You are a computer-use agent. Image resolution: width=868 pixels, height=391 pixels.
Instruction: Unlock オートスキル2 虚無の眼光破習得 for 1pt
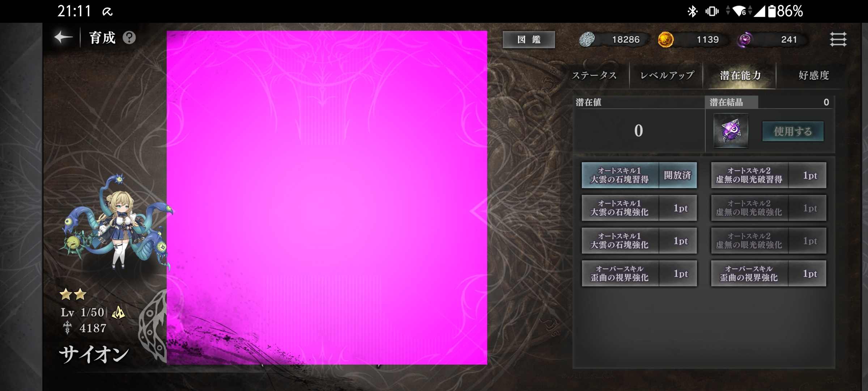pyautogui.click(x=769, y=175)
